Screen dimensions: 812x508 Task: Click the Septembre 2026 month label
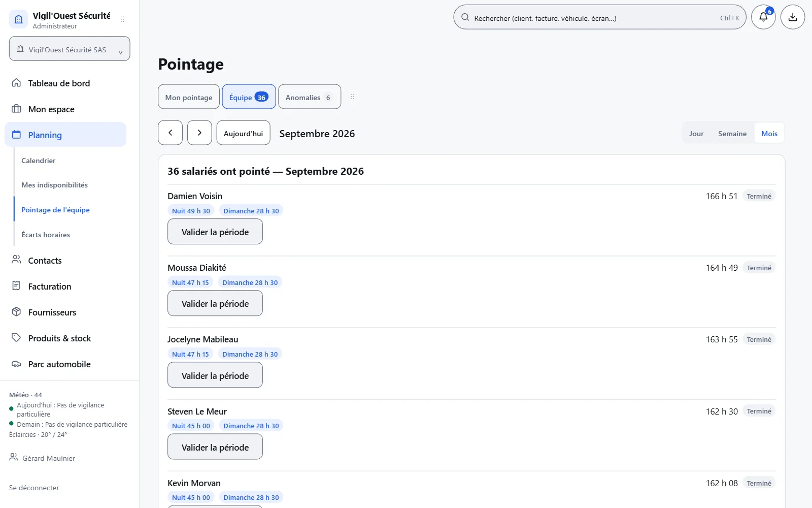[317, 134]
